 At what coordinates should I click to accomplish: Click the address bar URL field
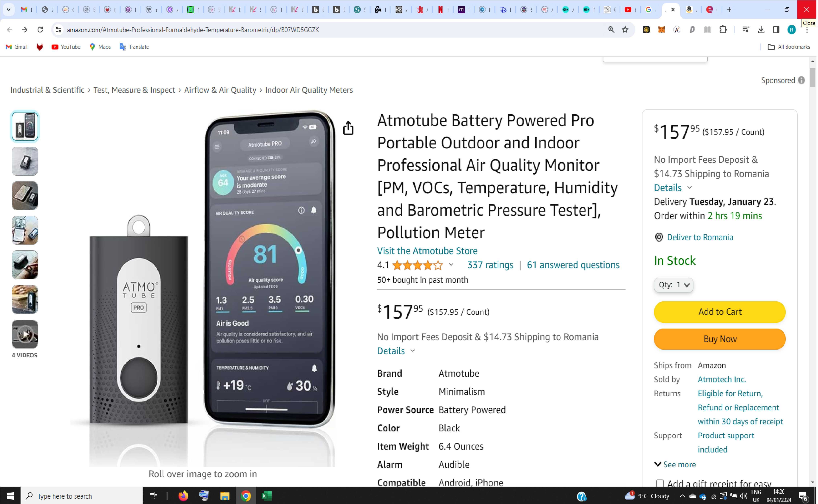tap(333, 30)
